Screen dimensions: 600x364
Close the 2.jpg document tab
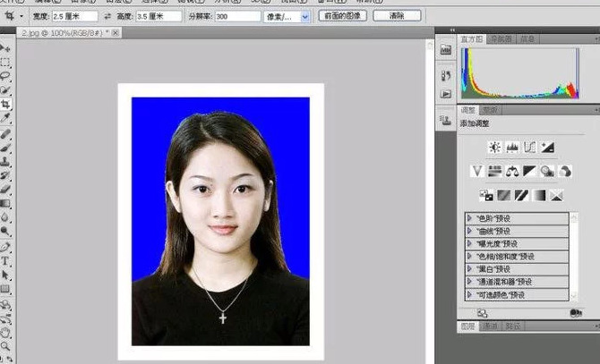[x=116, y=33]
